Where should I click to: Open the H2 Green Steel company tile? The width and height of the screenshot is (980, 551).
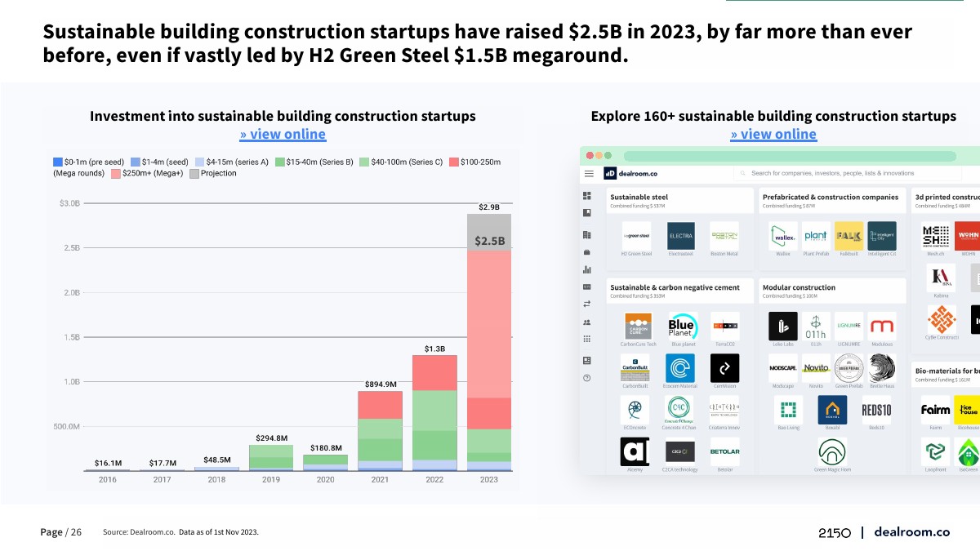(x=637, y=237)
